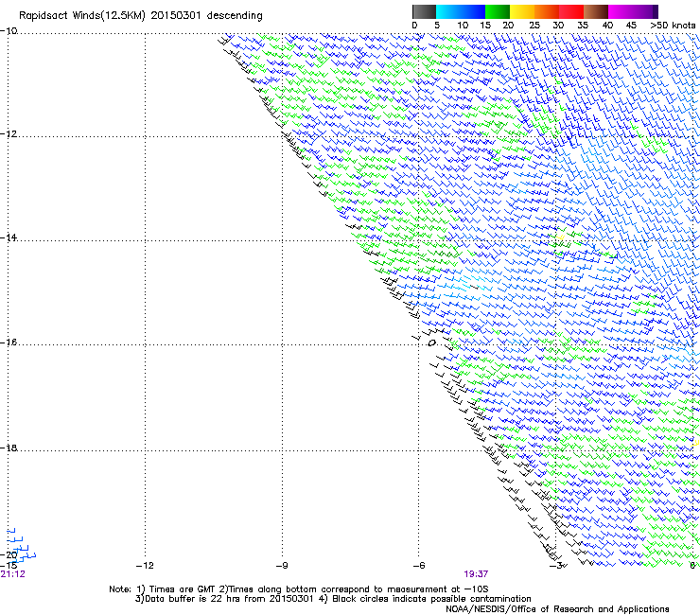Click the 'Data buffer is 22 hrs' note line

click(333, 599)
